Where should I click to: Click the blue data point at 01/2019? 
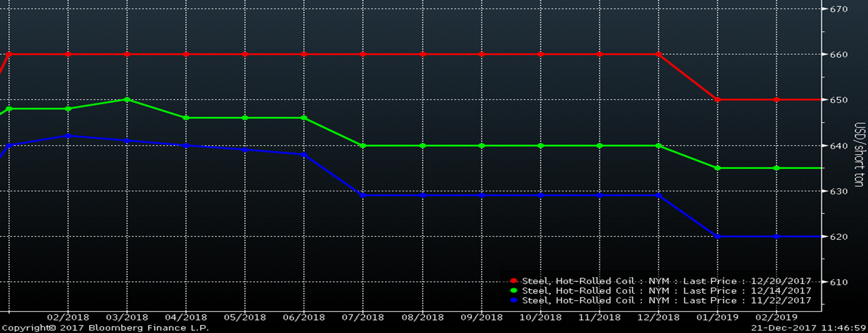[x=717, y=237]
